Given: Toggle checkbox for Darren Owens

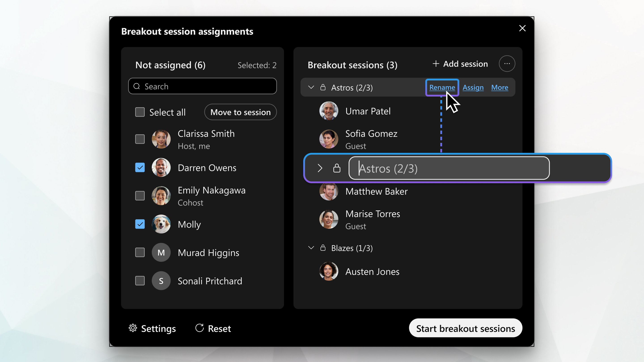Looking at the screenshot, I should [140, 168].
